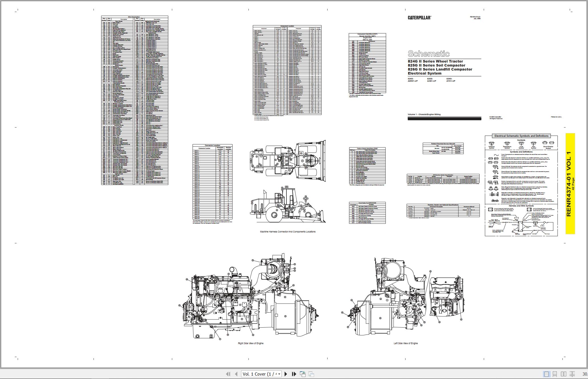Image resolution: width=588 pixels, height=379 pixels.
Task: Jump to the last page
Action: (294, 374)
